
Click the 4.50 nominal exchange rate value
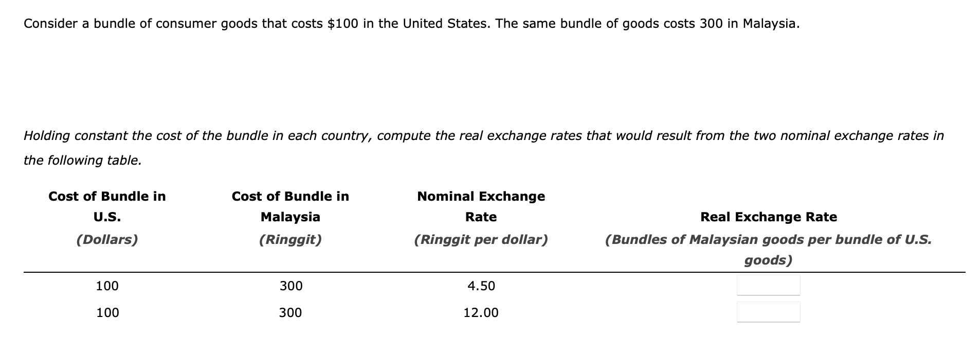pyautogui.click(x=481, y=286)
